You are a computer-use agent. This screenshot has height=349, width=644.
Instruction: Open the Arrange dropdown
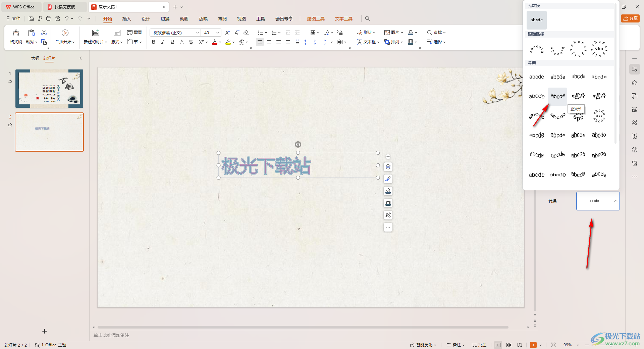point(393,42)
